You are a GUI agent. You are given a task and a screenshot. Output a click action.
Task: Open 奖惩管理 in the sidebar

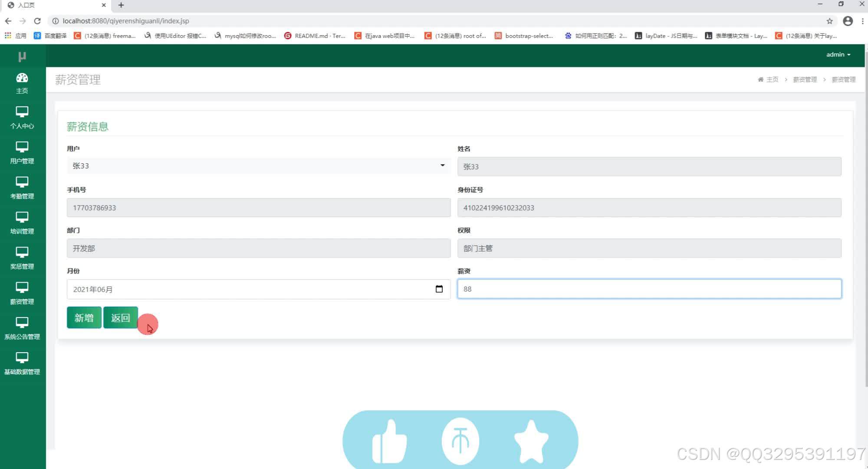[22, 259]
